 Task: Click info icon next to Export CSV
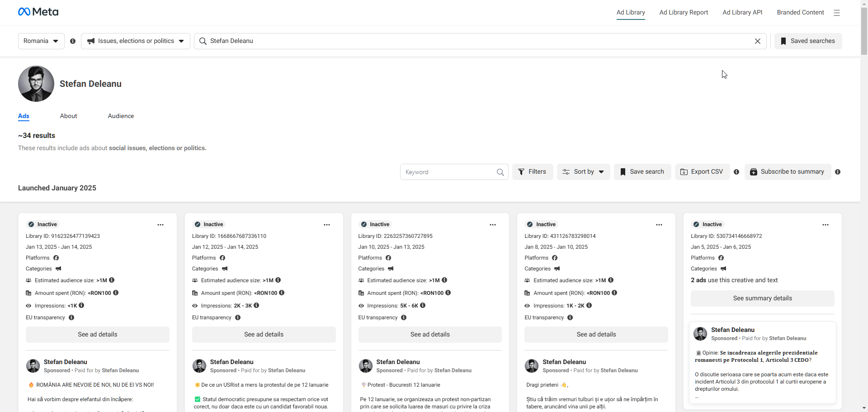tap(736, 172)
